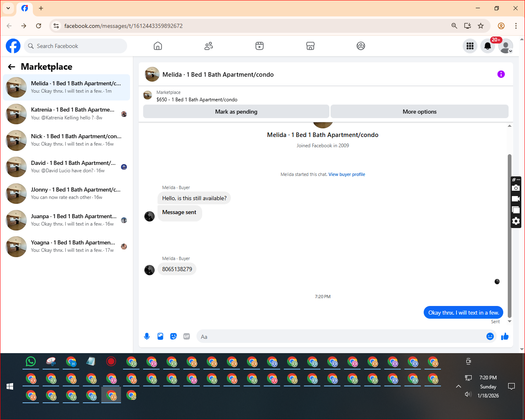The image size is (525, 420).
Task: Click the camera icon in floating side toolbar
Action: point(516,188)
